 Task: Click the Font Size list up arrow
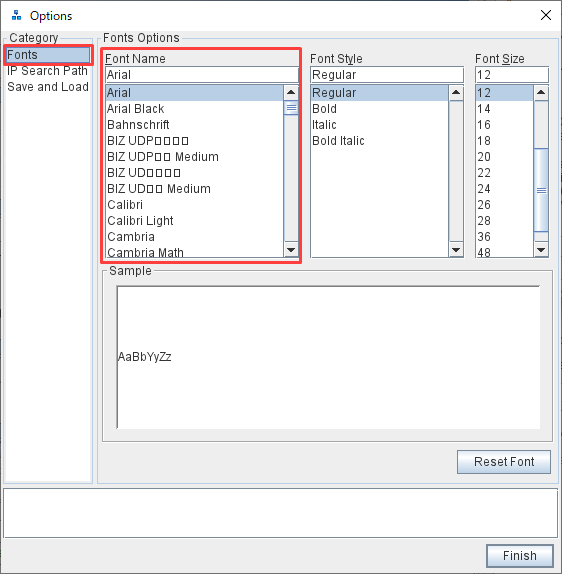(x=541, y=93)
